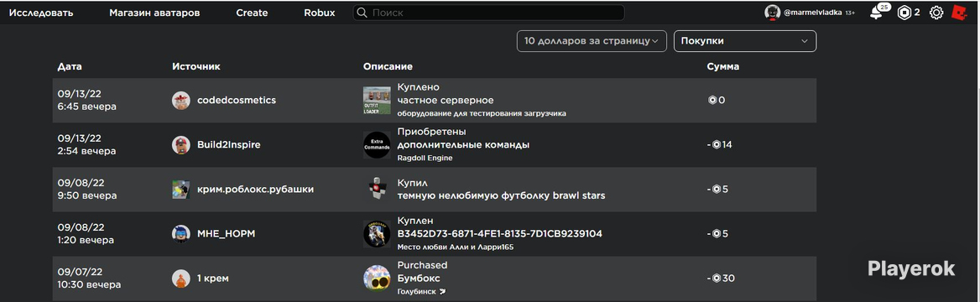The height and width of the screenshot is (302, 980).
Task: Open the Build2Inspire seller link
Action: [229, 144]
